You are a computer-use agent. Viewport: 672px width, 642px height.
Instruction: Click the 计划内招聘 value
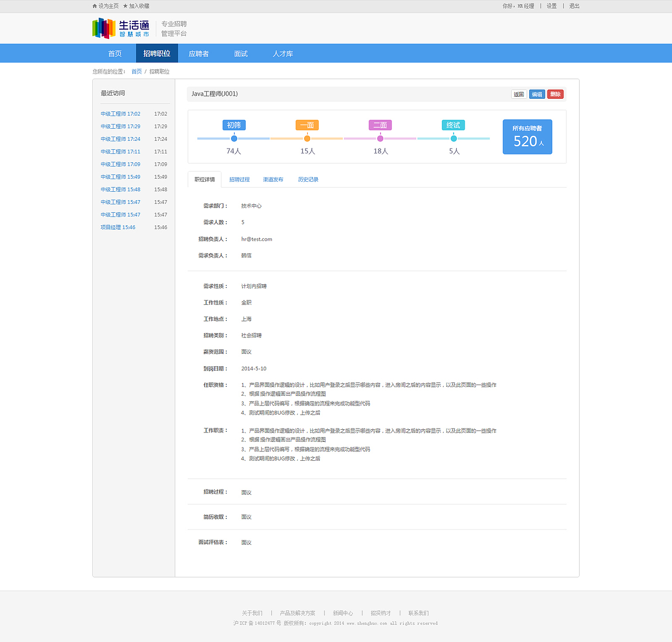click(x=254, y=286)
